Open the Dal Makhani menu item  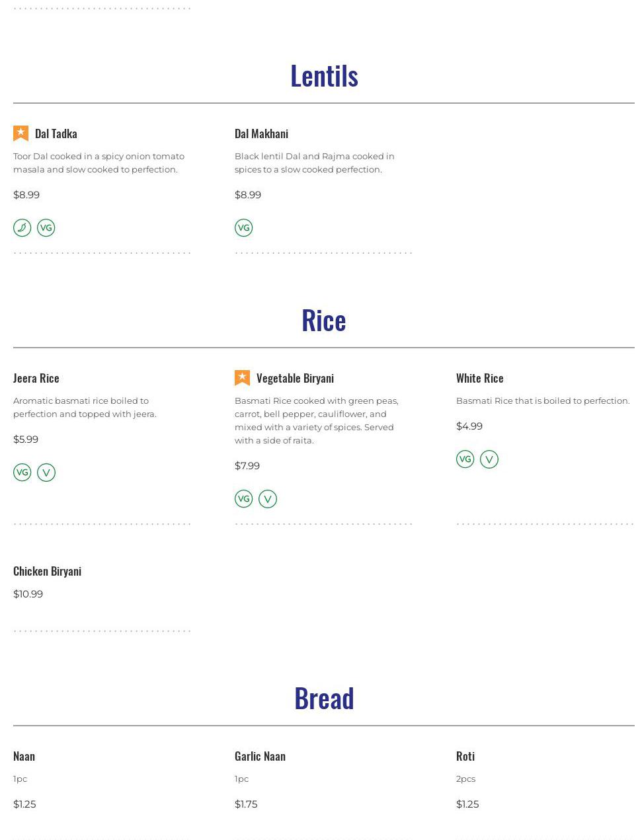pyautogui.click(x=261, y=134)
